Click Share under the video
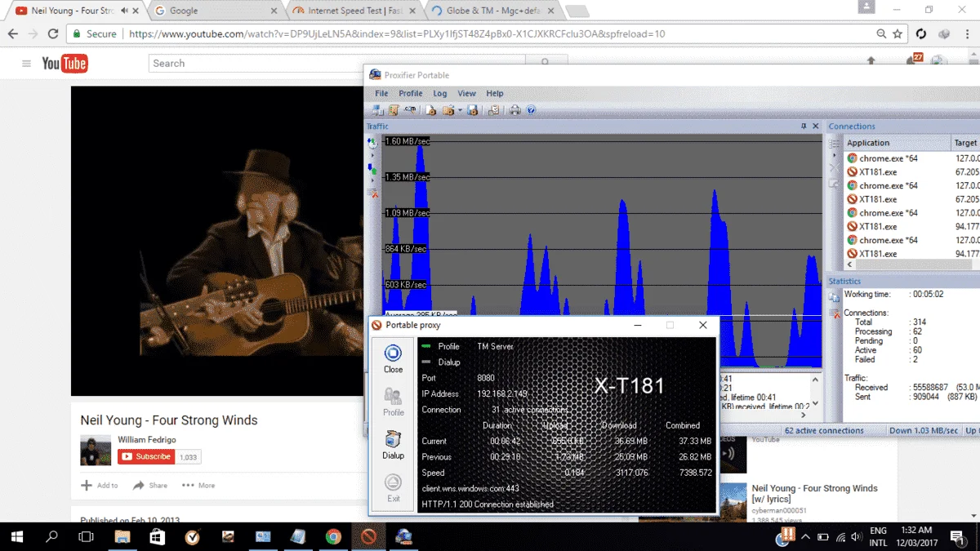Viewport: 980px width, 551px height. pyautogui.click(x=150, y=485)
